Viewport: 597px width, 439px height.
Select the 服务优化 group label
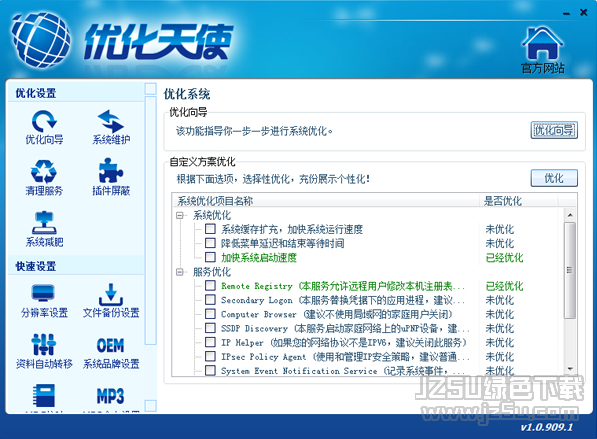tap(212, 272)
